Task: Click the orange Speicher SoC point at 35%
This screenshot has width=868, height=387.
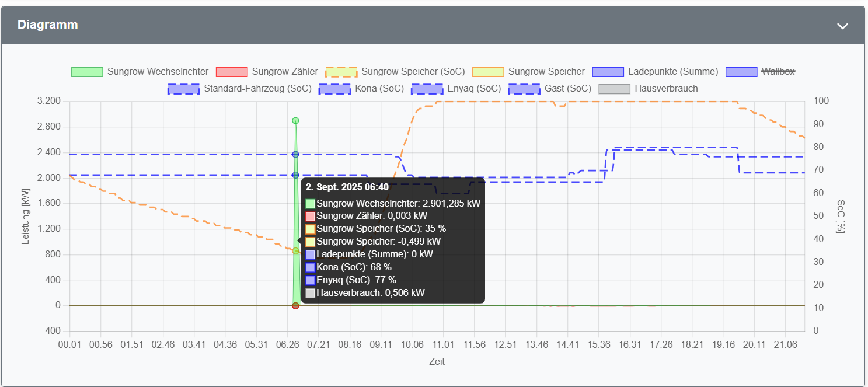Action: [x=295, y=251]
